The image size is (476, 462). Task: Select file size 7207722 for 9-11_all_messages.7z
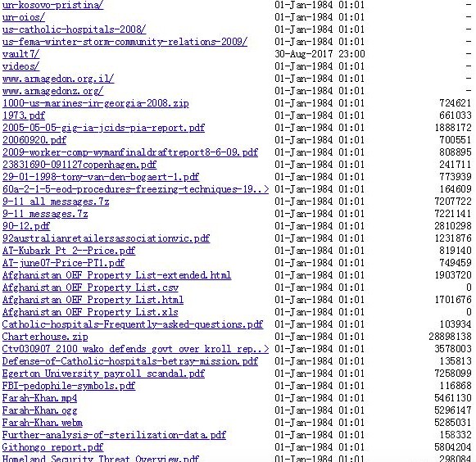click(452, 202)
